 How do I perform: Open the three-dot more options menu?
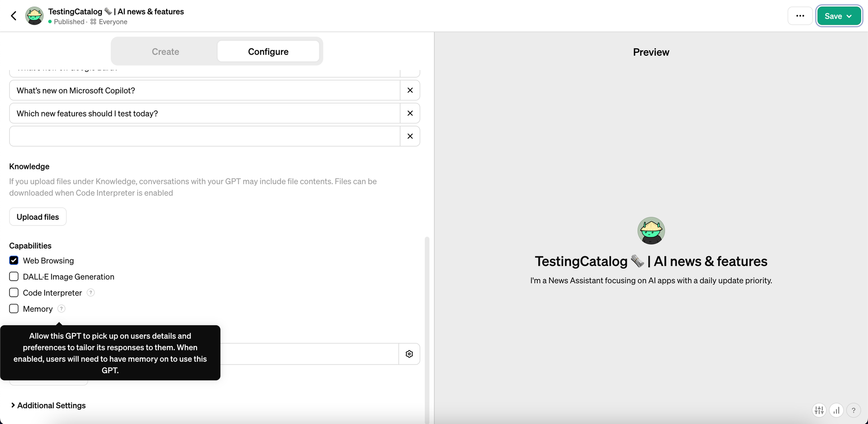pos(800,16)
